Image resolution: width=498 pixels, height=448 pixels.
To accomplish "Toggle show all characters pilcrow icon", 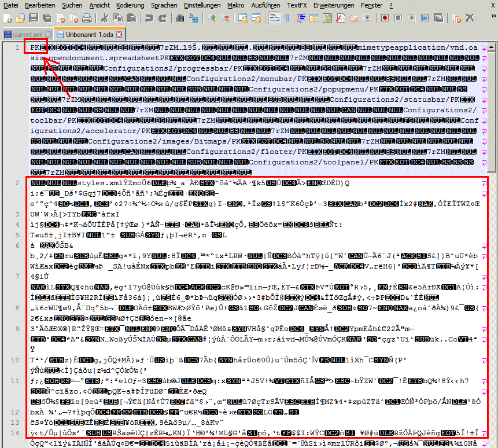I will coord(287,18).
